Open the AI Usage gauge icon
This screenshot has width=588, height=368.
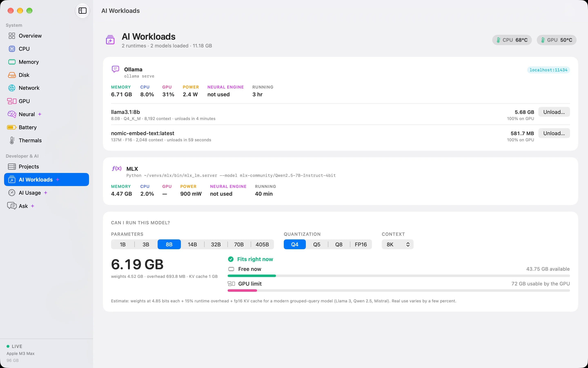[12, 193]
